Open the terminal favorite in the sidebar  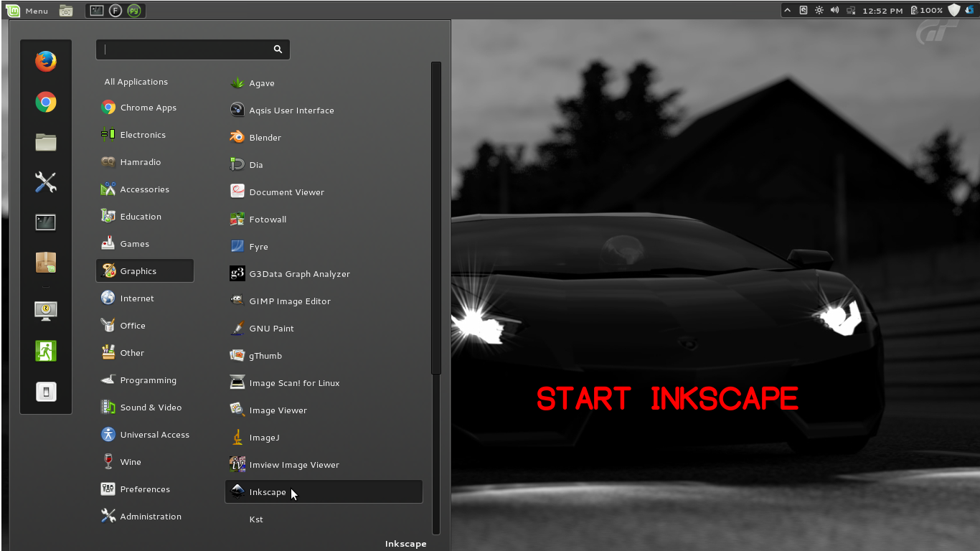(x=46, y=222)
